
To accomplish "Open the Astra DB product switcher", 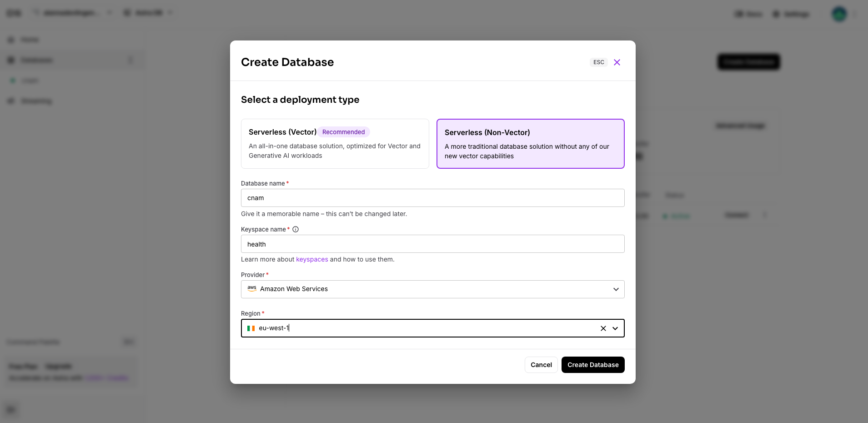I will point(148,13).
